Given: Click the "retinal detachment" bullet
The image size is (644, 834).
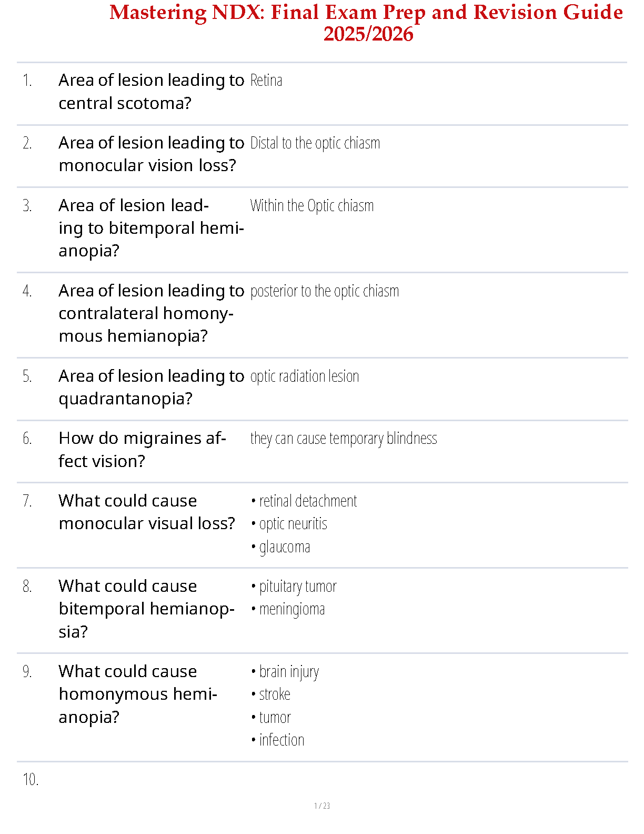Looking at the screenshot, I should tap(308, 501).
